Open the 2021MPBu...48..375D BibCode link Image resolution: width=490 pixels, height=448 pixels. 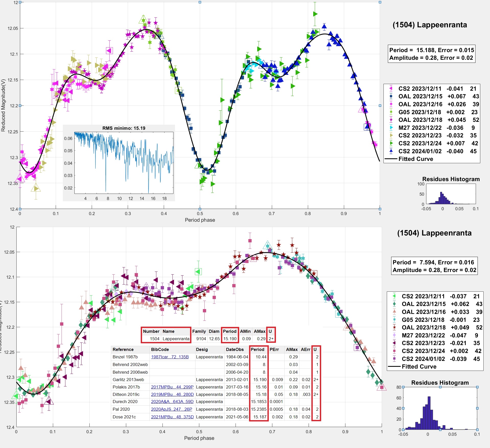(172, 417)
